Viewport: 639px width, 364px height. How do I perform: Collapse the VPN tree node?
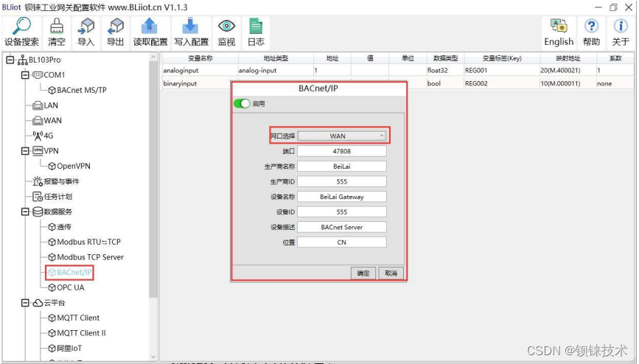pyautogui.click(x=25, y=151)
